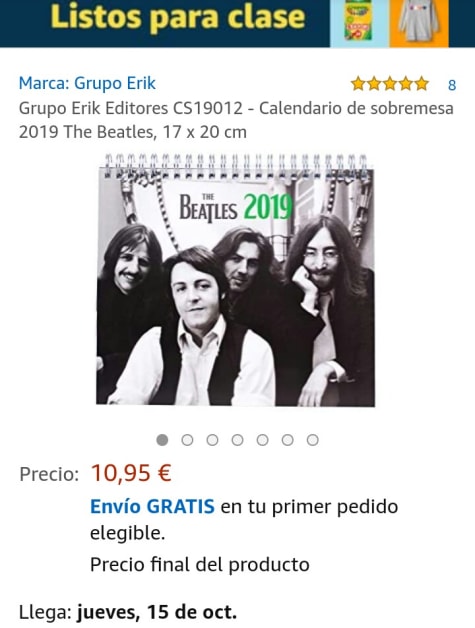Select the fifth image carousel dot

(x=262, y=440)
